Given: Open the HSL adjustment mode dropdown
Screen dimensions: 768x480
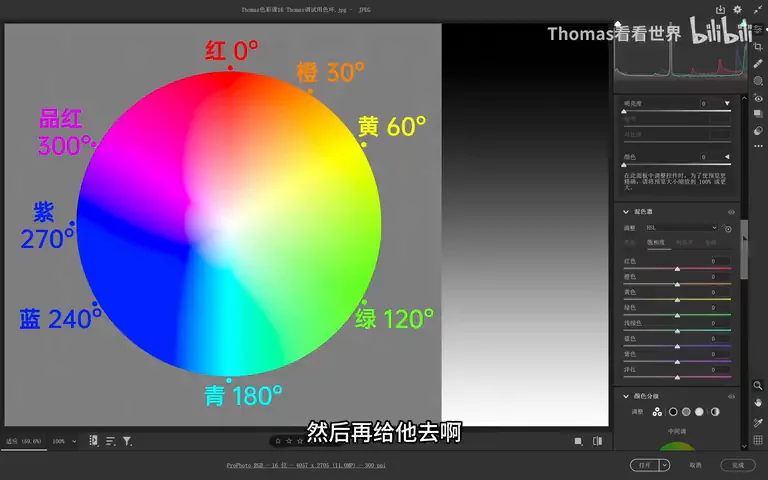Looking at the screenshot, I should 681,228.
